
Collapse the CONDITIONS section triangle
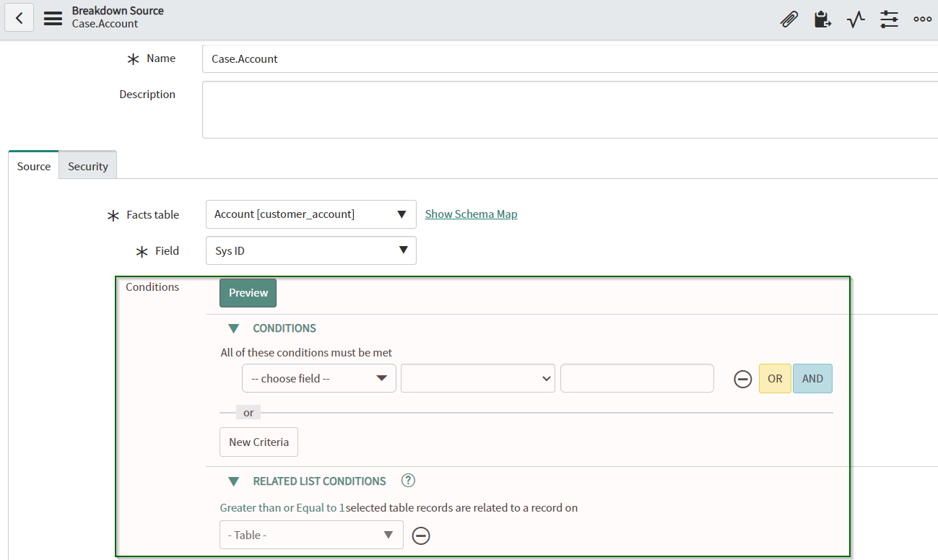point(233,328)
